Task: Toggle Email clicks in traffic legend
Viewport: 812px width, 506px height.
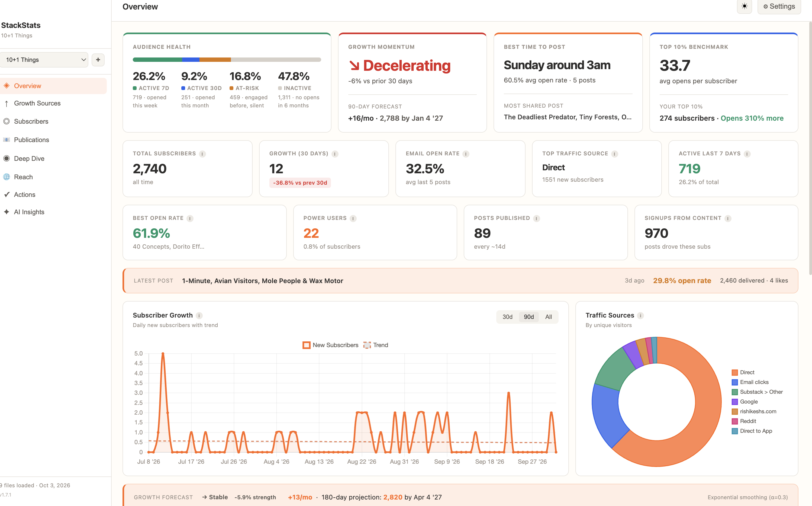Action: pyautogui.click(x=750, y=382)
